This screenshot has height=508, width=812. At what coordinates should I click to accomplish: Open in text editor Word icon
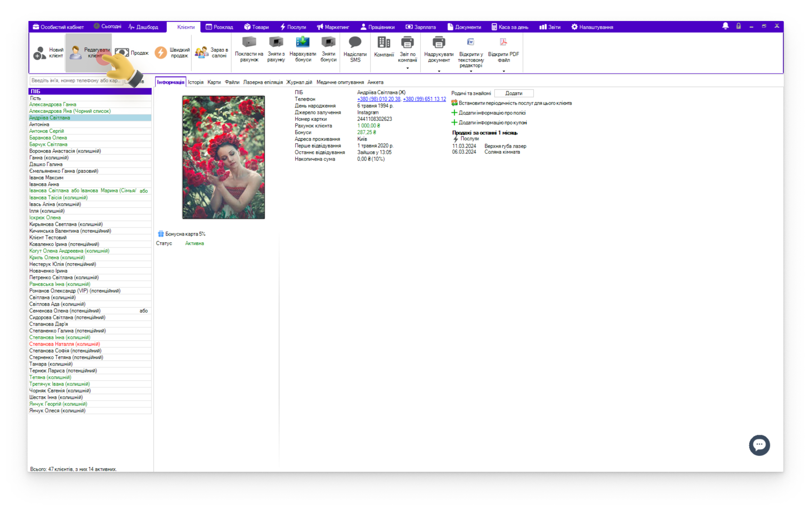click(x=471, y=42)
